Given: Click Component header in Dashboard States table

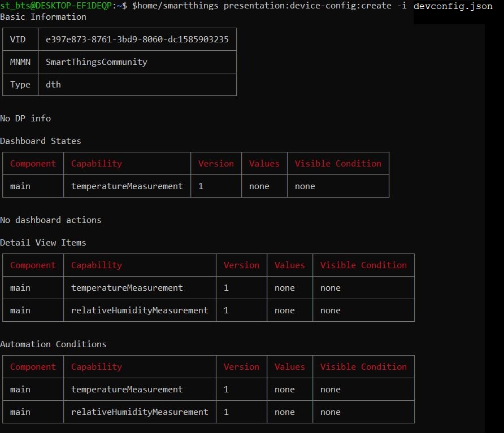Looking at the screenshot, I should [33, 164].
